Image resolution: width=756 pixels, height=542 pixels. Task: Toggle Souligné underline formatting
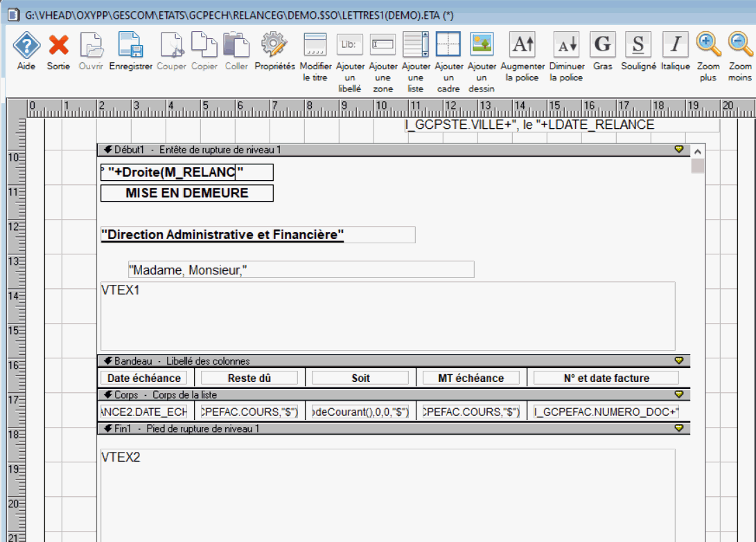tap(638, 46)
